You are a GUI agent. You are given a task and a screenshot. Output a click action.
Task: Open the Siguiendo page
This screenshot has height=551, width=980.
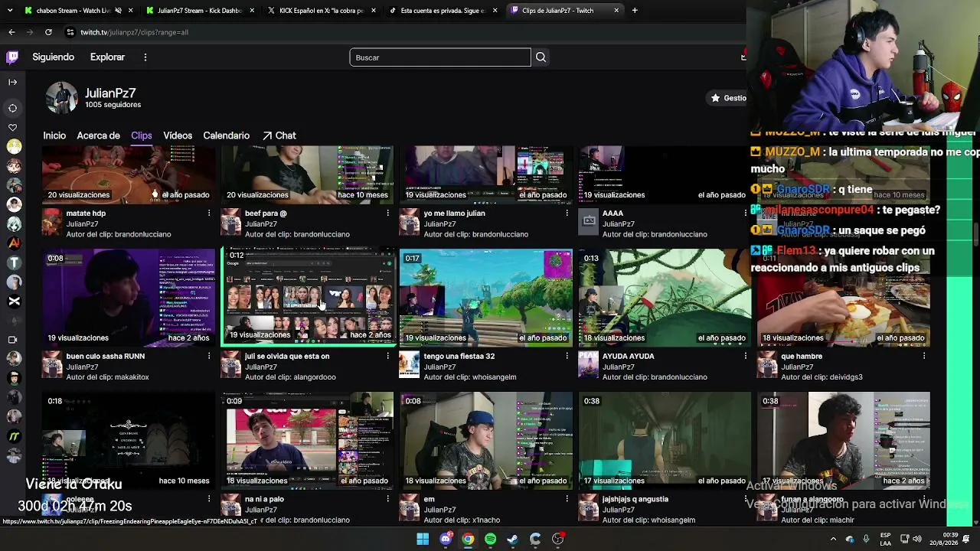pyautogui.click(x=53, y=57)
